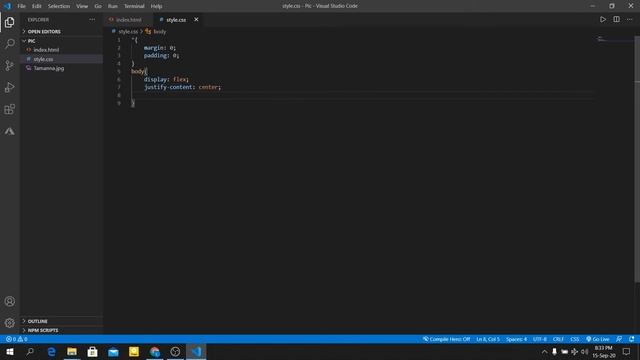Place the cursor on empty line 8
The image size is (640, 360).
click(361, 95)
